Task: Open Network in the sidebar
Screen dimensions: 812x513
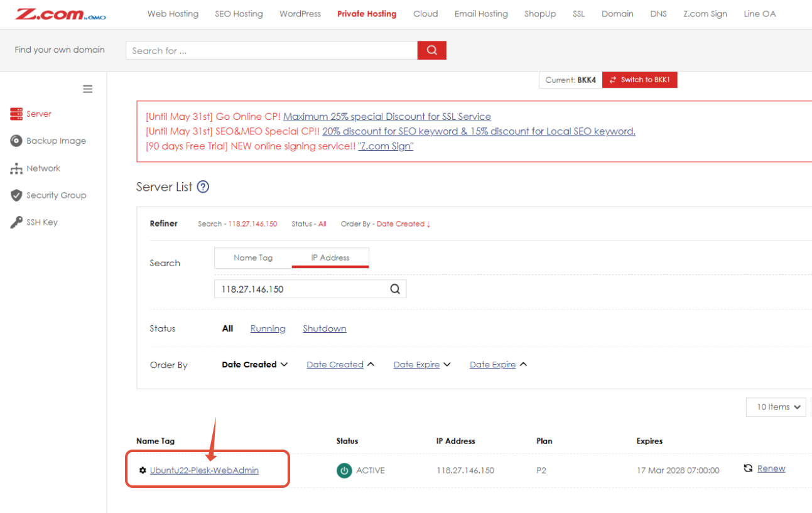Action: (43, 169)
